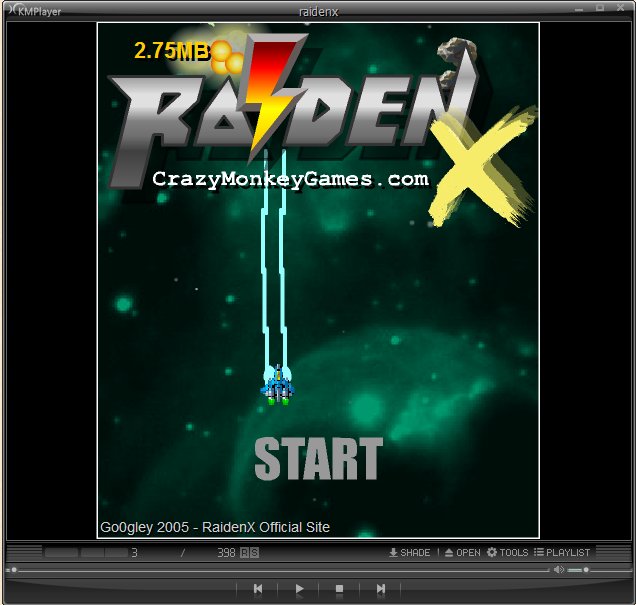Mute audio with the speaker icon
The image size is (636, 605).
(559, 570)
